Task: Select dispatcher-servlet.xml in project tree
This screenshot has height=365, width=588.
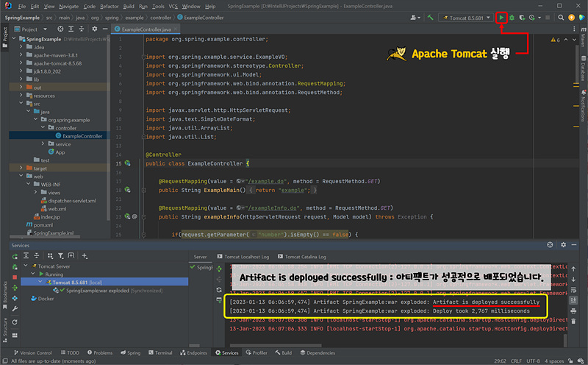Action: tap(68, 200)
